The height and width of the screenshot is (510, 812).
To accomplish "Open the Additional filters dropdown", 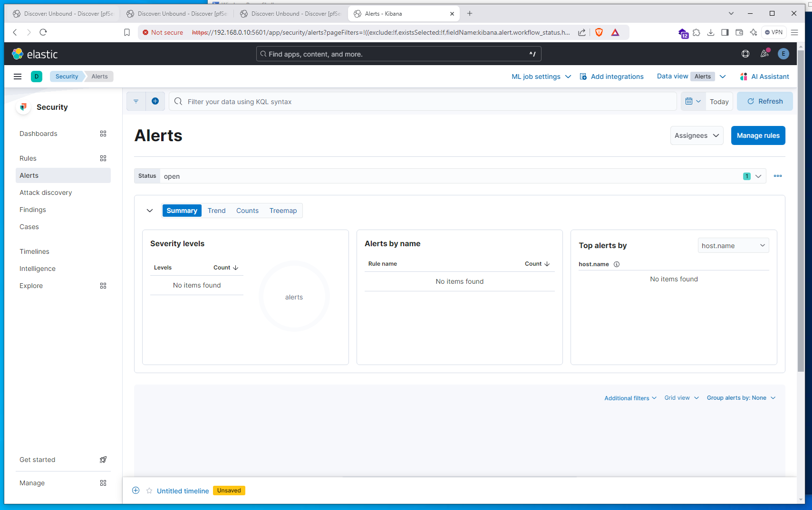I will [x=630, y=398].
